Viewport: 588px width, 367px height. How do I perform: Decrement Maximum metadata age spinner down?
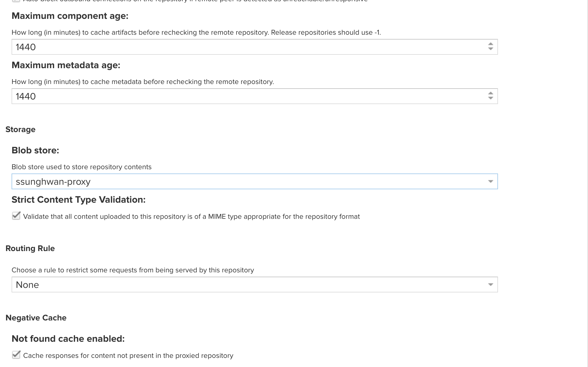tap(490, 98)
